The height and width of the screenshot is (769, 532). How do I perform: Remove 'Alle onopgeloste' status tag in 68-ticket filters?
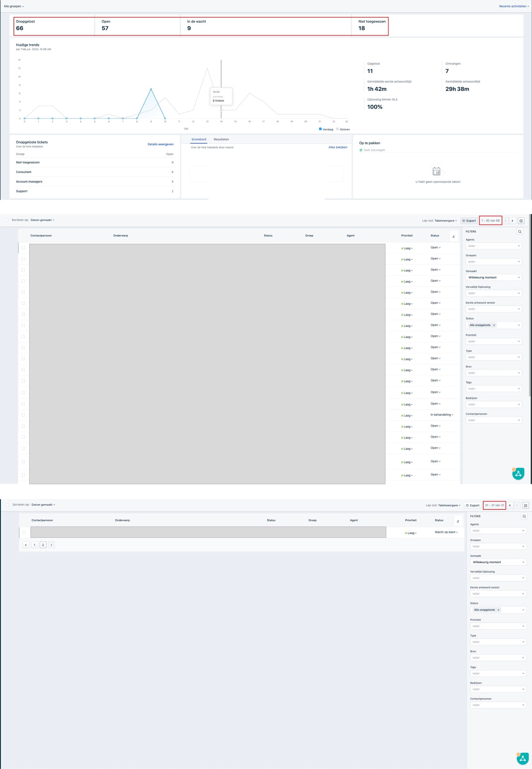point(494,325)
